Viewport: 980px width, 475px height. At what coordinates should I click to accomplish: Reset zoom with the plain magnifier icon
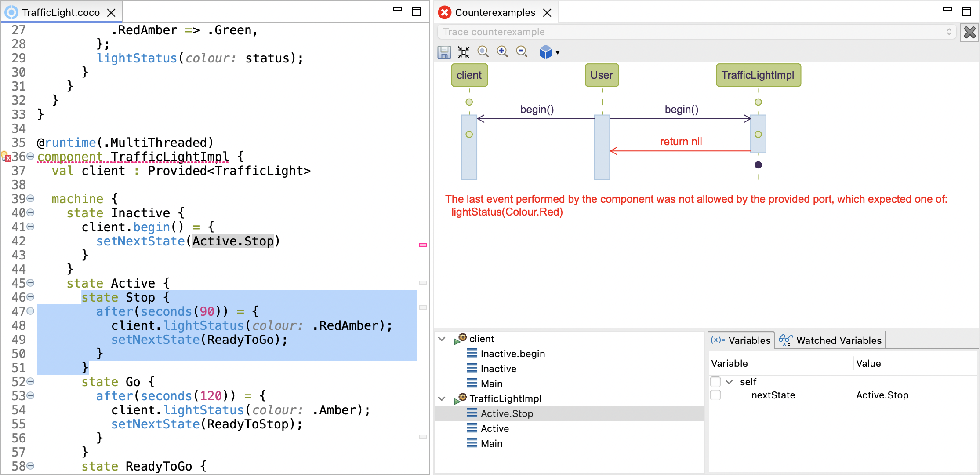483,52
